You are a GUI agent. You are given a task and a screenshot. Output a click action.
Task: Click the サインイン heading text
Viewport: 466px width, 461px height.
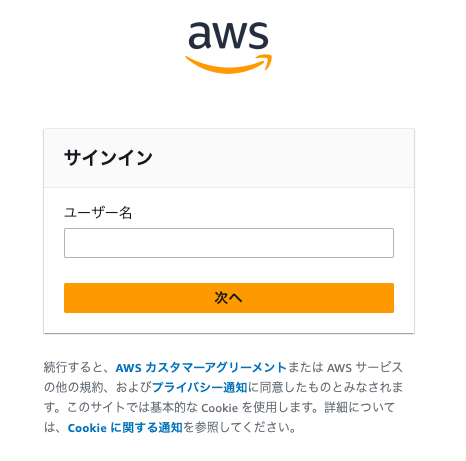coord(108,158)
